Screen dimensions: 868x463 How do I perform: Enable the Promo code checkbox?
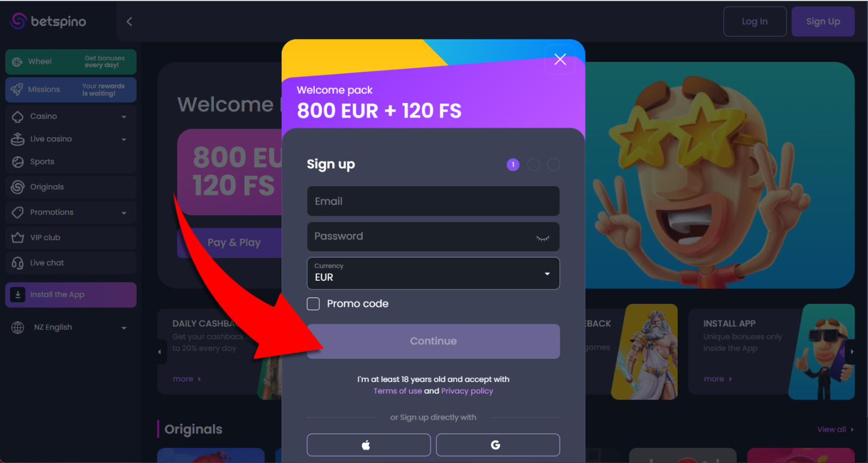point(313,304)
